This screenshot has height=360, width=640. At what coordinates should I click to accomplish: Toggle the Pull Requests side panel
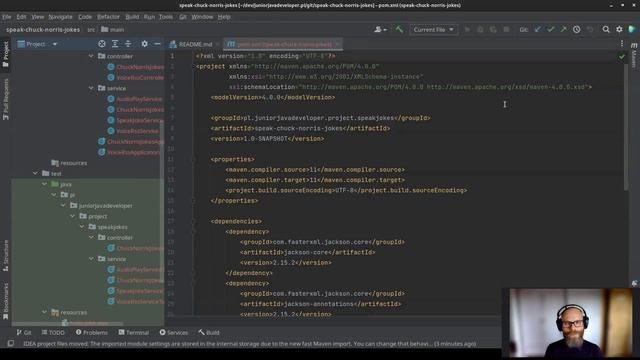[x=6, y=99]
